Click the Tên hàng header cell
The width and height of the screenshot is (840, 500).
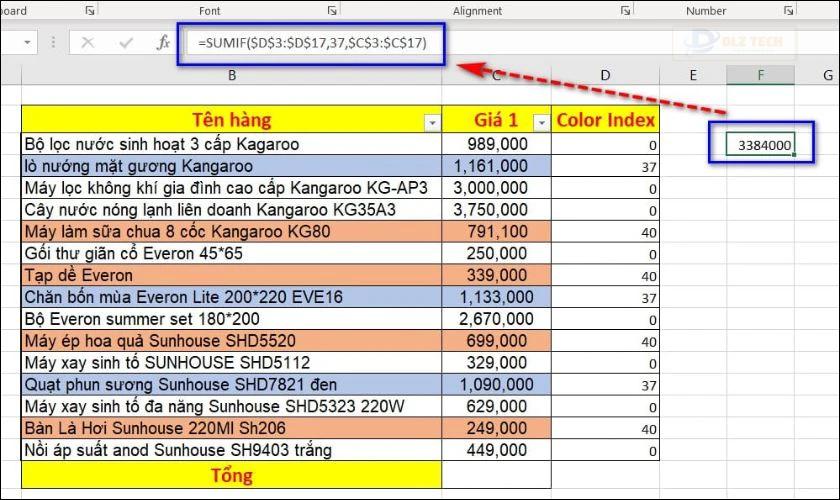pos(231,120)
